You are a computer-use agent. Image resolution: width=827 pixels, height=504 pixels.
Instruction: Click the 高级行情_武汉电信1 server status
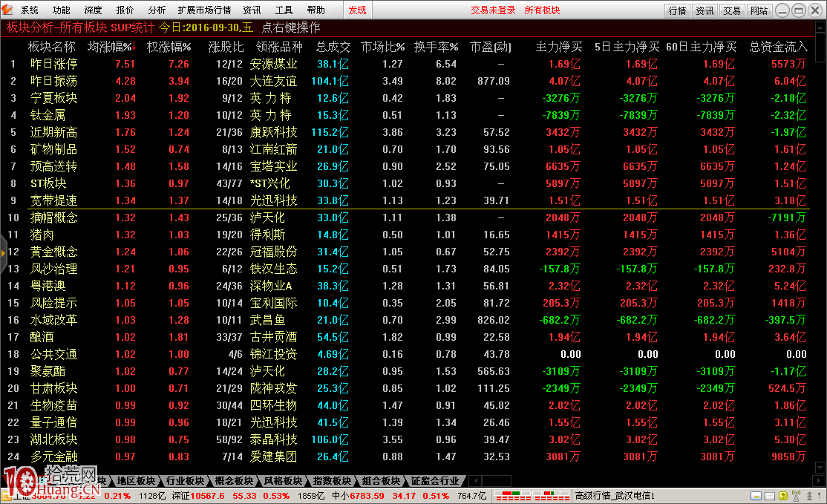click(x=615, y=496)
